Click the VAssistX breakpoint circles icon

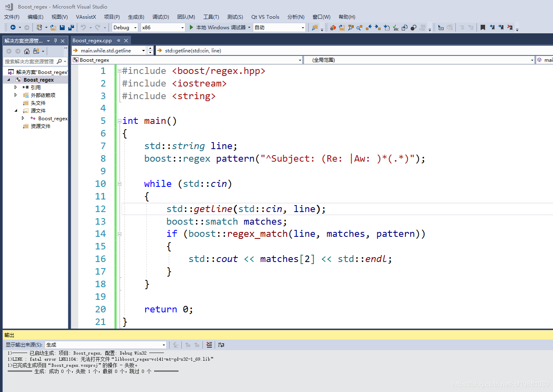pos(413,27)
